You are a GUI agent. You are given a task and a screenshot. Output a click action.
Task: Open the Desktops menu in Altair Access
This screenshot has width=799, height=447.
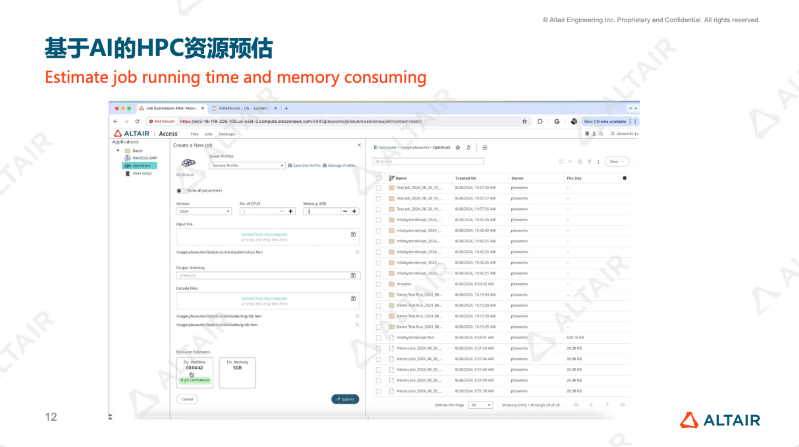click(x=227, y=134)
